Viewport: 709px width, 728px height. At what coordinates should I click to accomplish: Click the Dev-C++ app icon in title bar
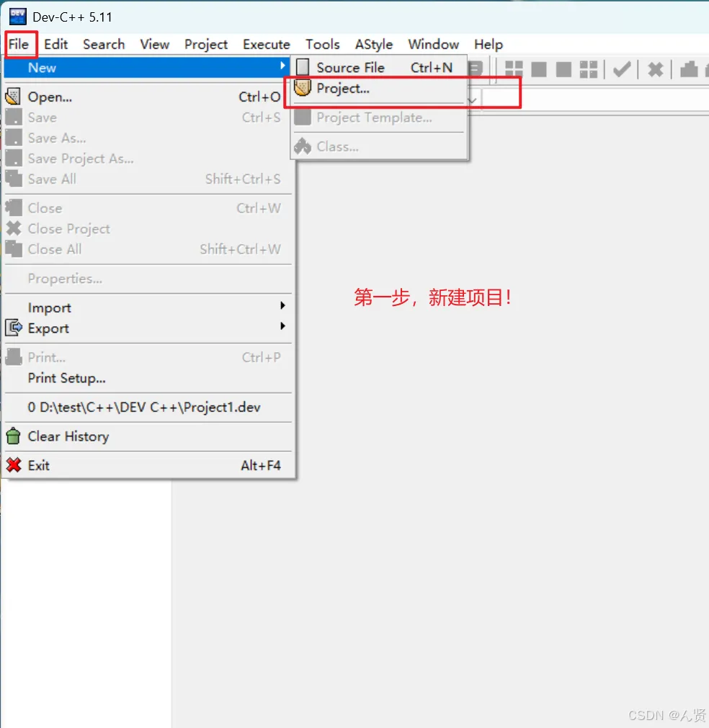[18, 17]
